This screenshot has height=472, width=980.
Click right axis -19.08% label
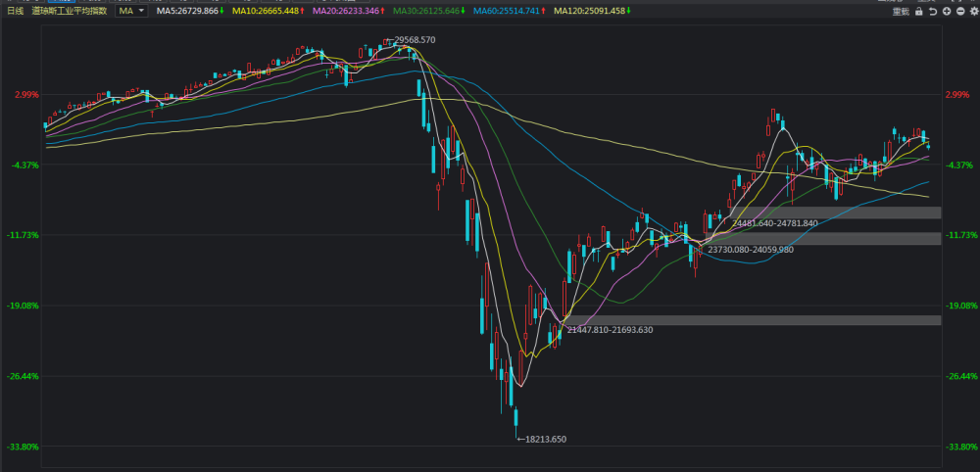[961, 306]
